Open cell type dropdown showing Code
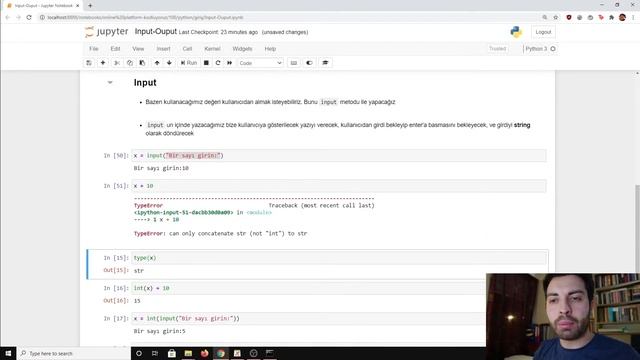Image resolution: width=640 pixels, height=360 pixels. click(x=260, y=63)
